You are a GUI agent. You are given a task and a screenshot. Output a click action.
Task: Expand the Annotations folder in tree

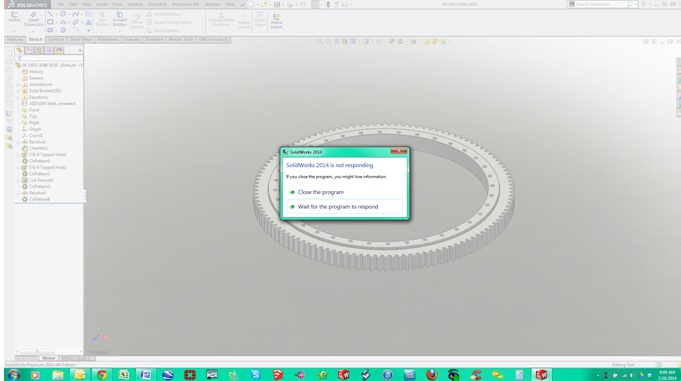pyautogui.click(x=18, y=84)
